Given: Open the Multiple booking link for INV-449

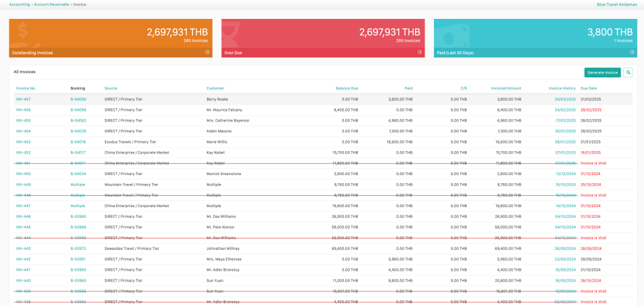Looking at the screenshot, I should [x=77, y=184].
